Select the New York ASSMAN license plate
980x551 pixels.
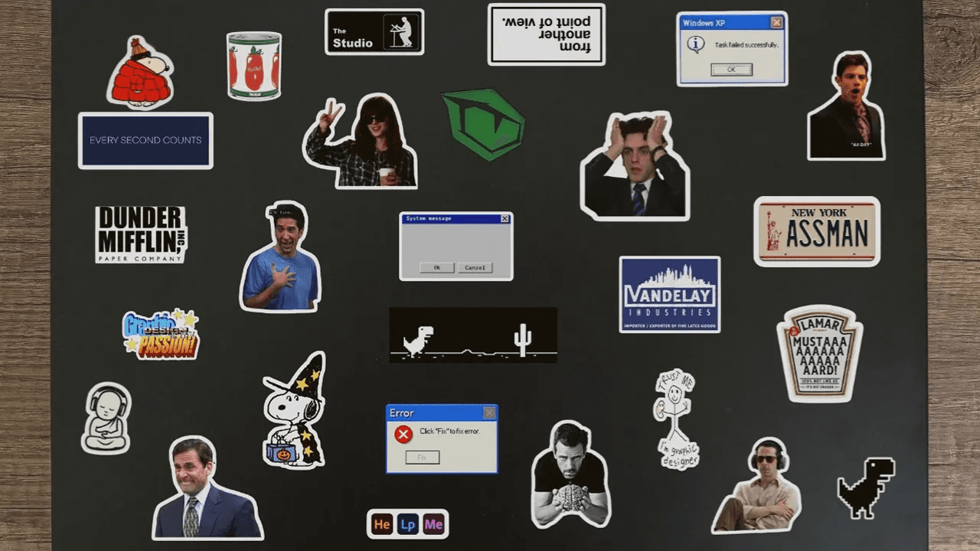(x=817, y=231)
